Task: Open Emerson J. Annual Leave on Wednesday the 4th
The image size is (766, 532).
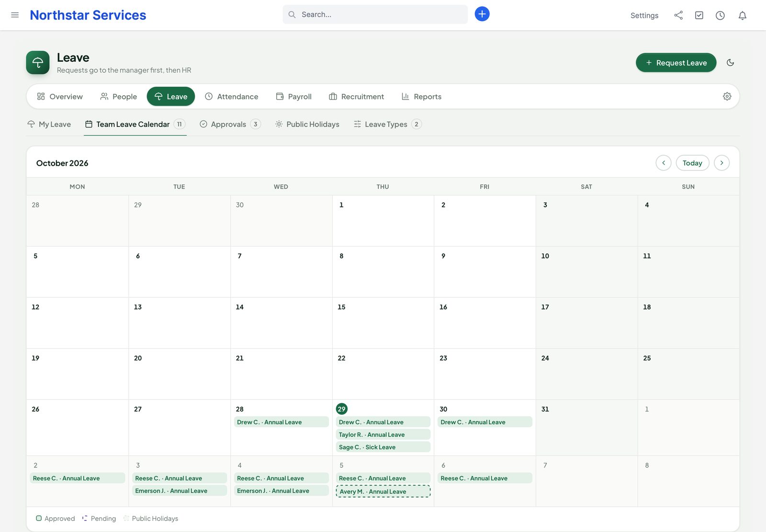Action: pyautogui.click(x=282, y=490)
